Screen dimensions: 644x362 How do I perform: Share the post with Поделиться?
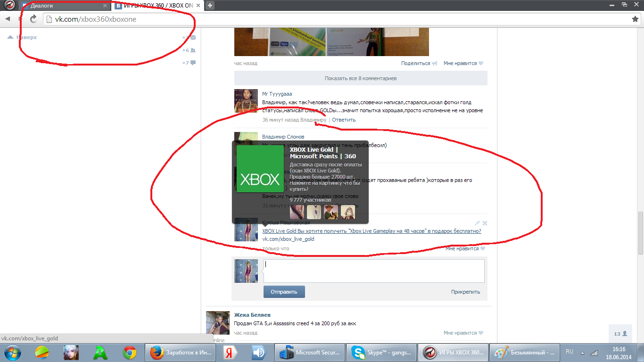click(x=419, y=63)
